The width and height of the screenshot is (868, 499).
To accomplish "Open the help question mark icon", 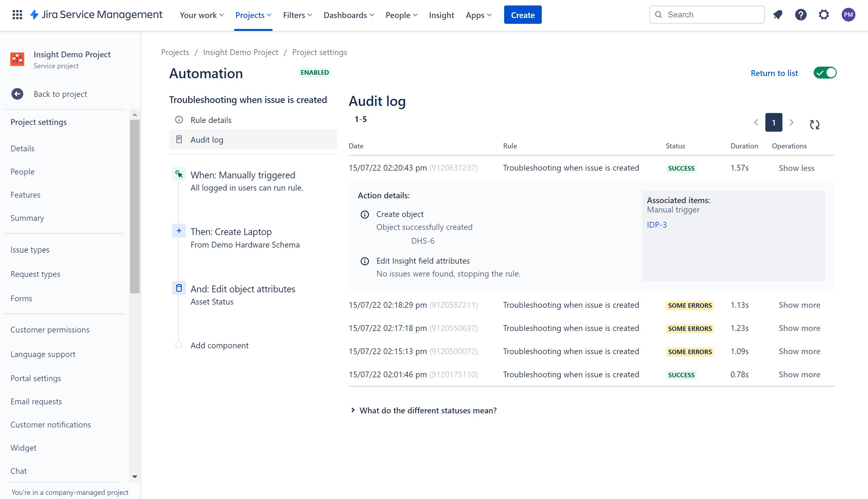I will 800,15.
